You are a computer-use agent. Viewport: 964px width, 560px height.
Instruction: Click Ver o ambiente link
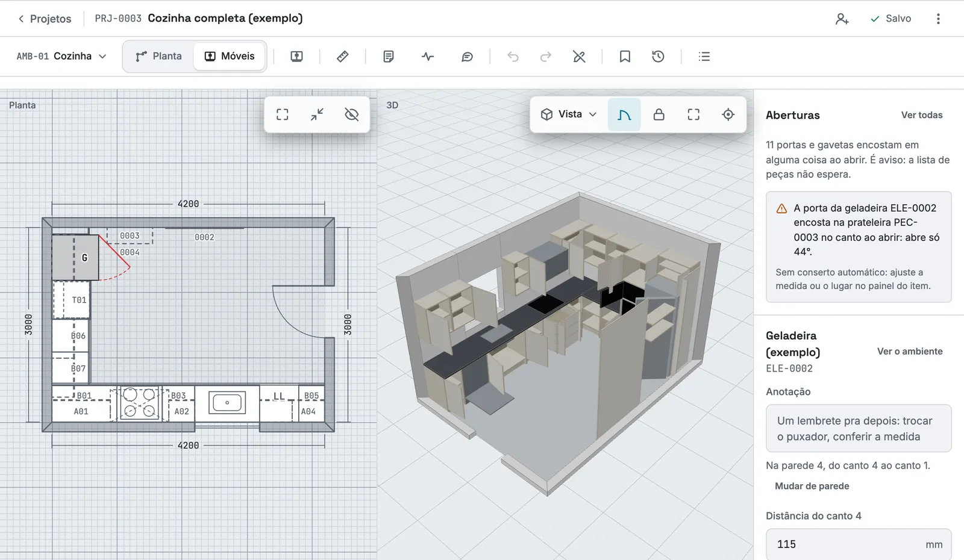(910, 352)
